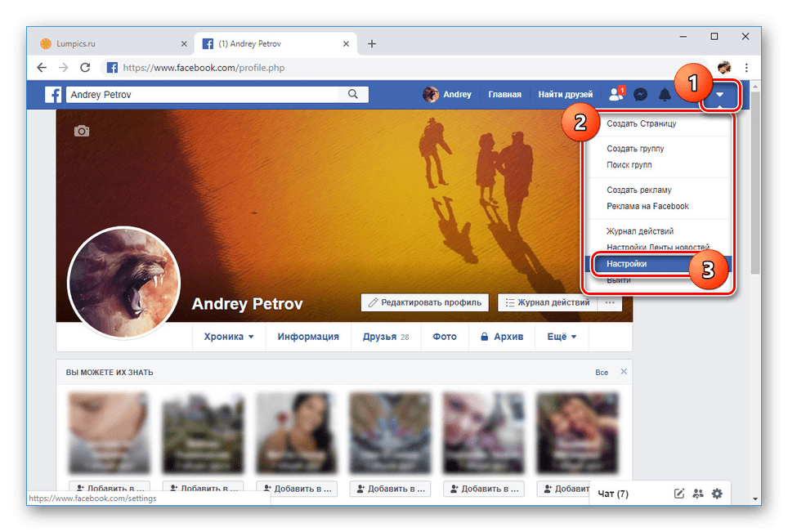Click the new message icon in chat bar
This screenshot has width=788, height=532.
coord(679,494)
